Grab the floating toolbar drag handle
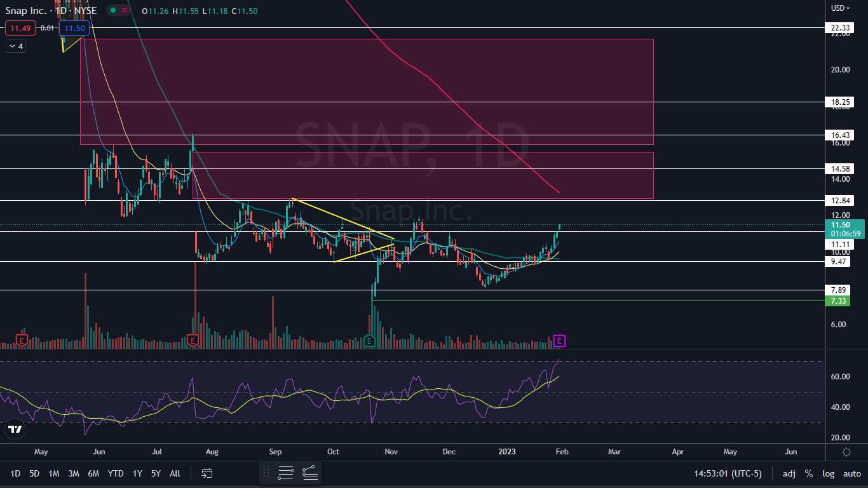This screenshot has height=488, width=868. (266, 473)
